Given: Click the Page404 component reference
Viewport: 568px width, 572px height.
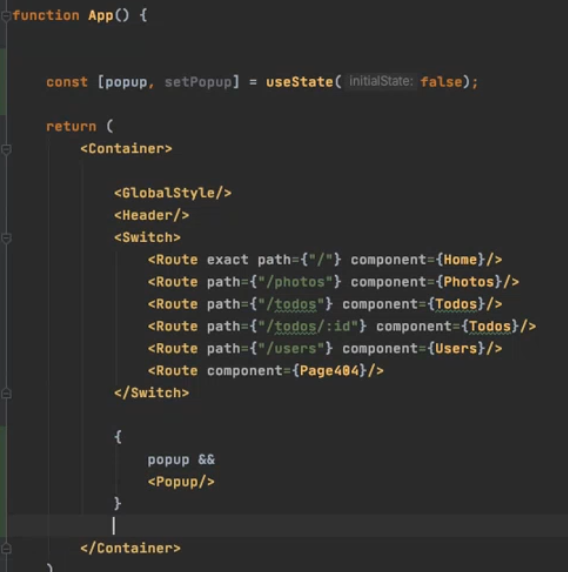Looking at the screenshot, I should tap(329, 371).
